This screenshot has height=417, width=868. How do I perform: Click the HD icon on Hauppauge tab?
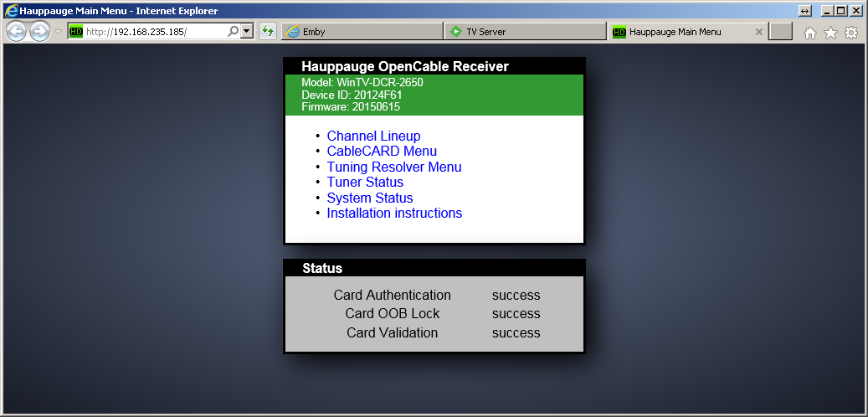(x=620, y=32)
